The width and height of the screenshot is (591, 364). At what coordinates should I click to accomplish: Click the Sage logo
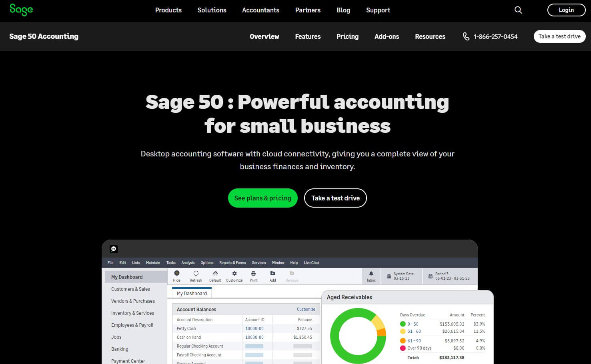click(x=21, y=10)
